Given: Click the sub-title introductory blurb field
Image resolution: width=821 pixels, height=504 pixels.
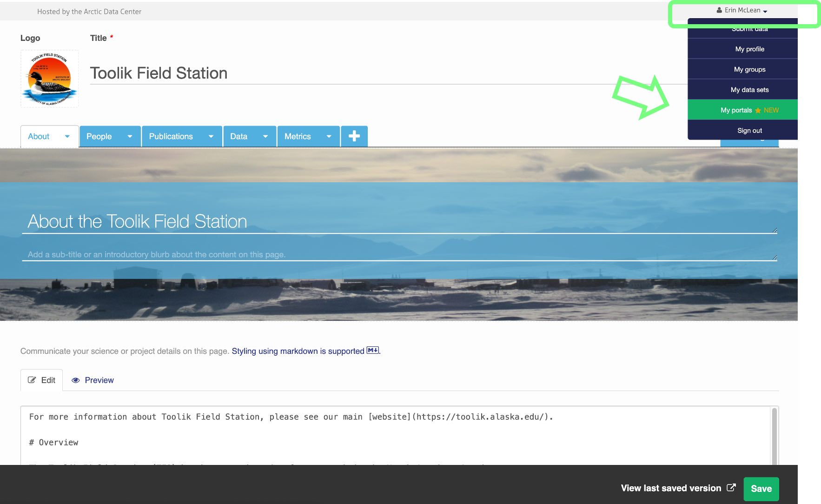Looking at the screenshot, I should (x=400, y=254).
